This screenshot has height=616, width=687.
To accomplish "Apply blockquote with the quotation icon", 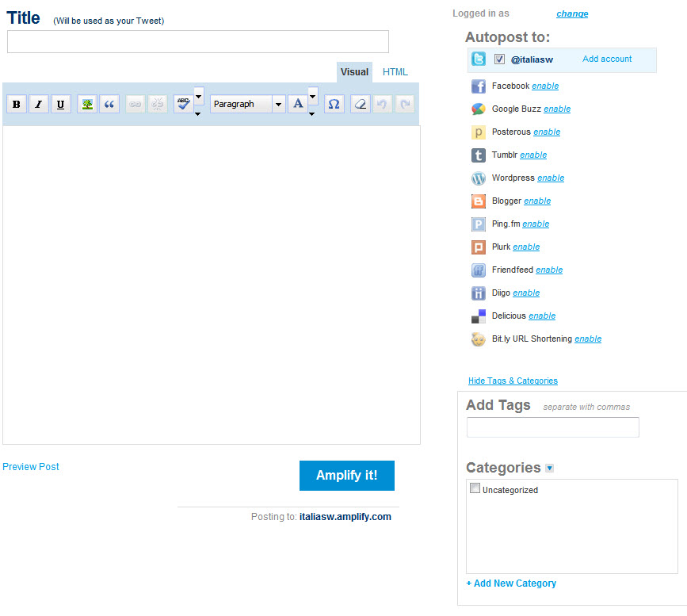I will (109, 105).
